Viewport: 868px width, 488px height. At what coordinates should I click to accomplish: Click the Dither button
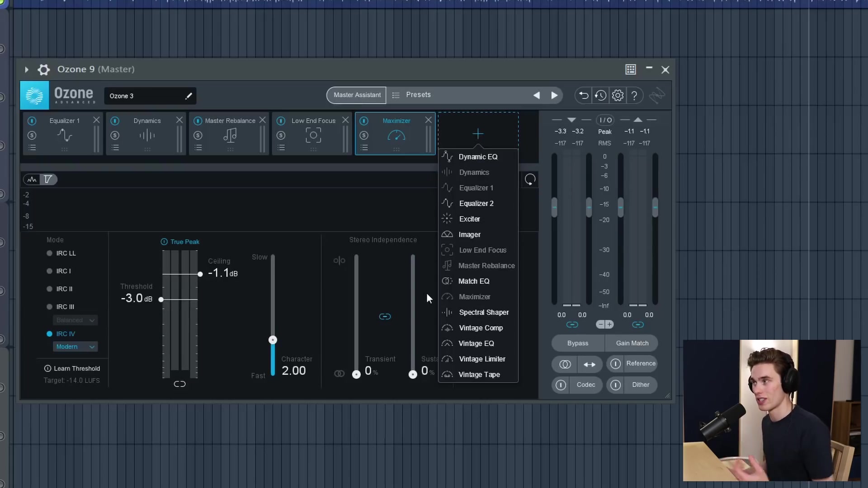[x=632, y=385]
